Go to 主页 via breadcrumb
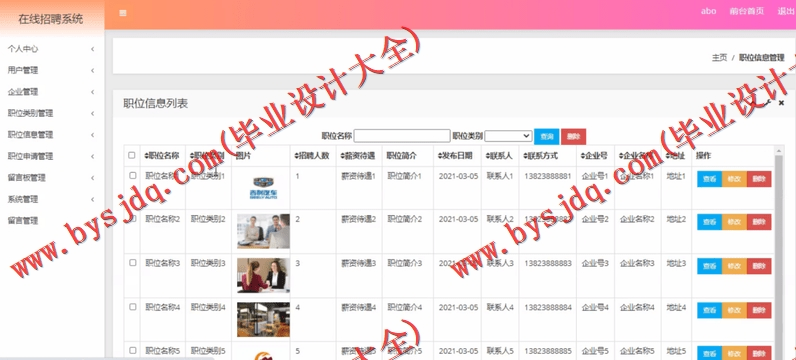The width and height of the screenshot is (796, 360). click(x=719, y=58)
